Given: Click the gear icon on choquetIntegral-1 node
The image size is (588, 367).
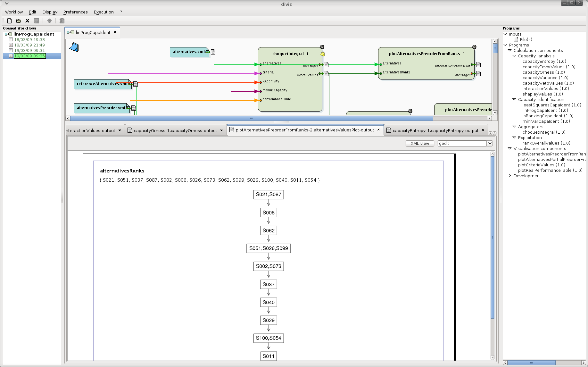Looking at the screenshot, I should coord(322,47).
